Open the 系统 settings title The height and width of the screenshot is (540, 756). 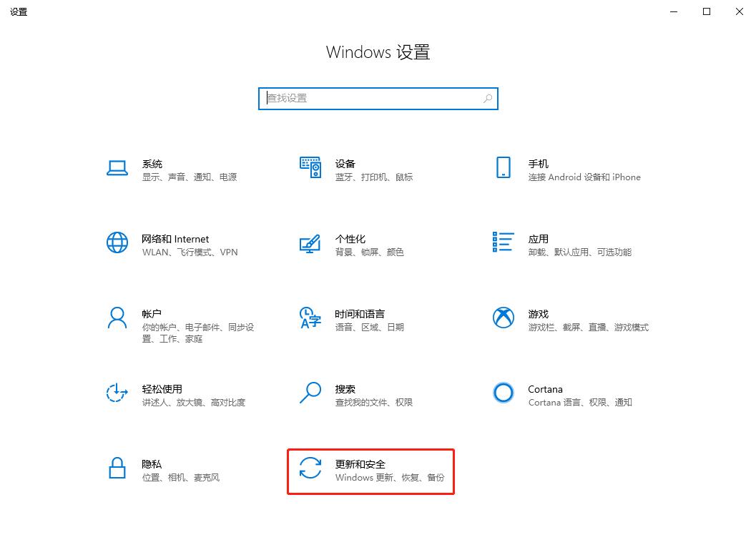point(152,164)
